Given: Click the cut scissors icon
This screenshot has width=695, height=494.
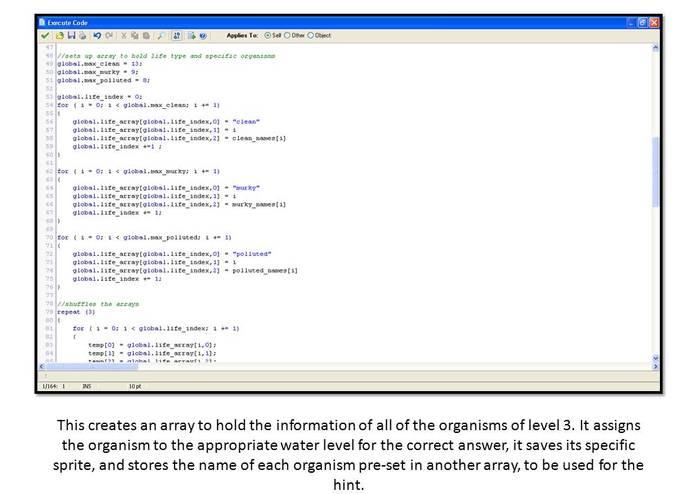Looking at the screenshot, I should tap(124, 35).
